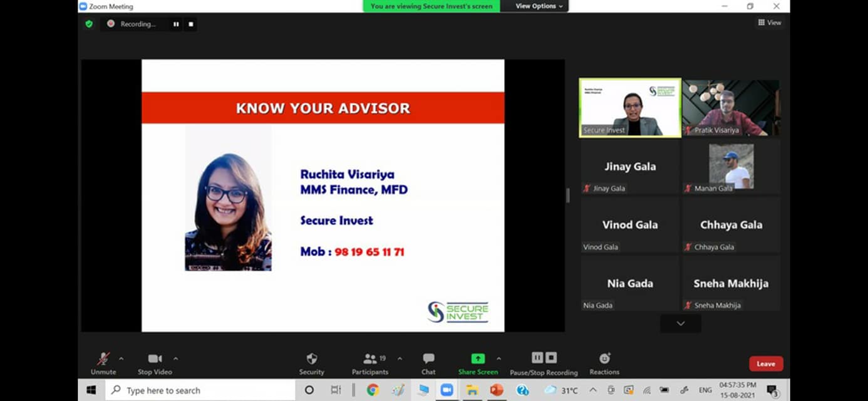Unmute the microphone
The height and width of the screenshot is (401, 868).
tap(103, 362)
